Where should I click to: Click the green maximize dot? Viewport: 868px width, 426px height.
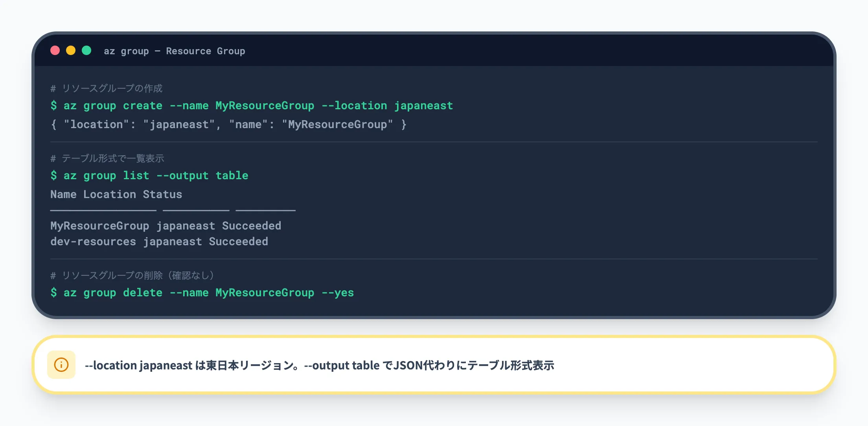coord(86,51)
